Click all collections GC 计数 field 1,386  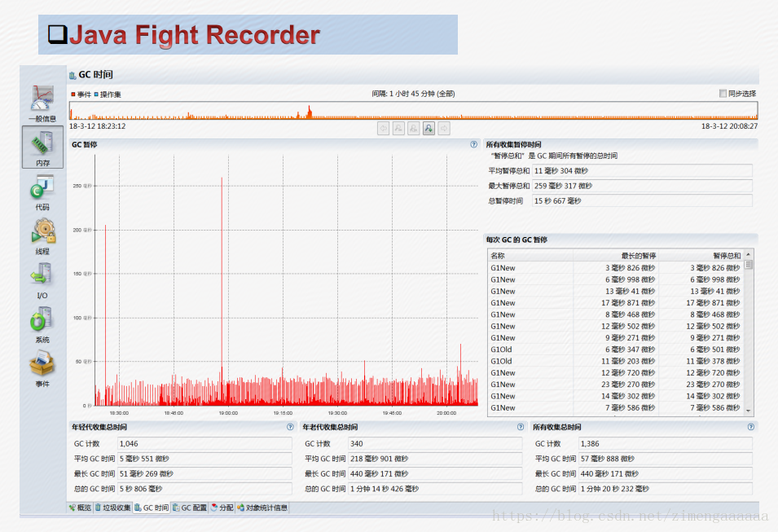coord(666,444)
